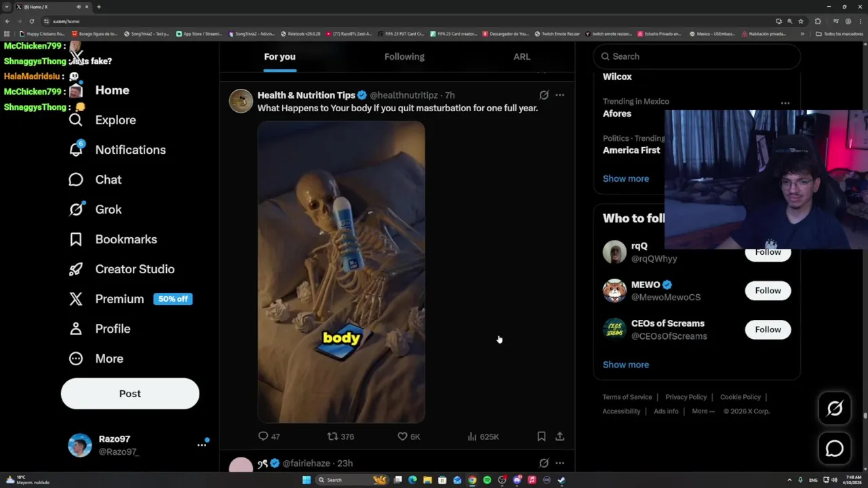View analytics showing 625K views

pyautogui.click(x=484, y=436)
